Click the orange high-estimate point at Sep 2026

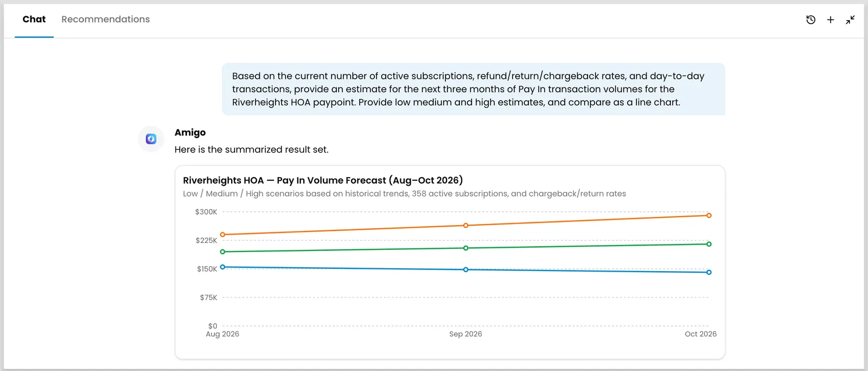tap(465, 225)
